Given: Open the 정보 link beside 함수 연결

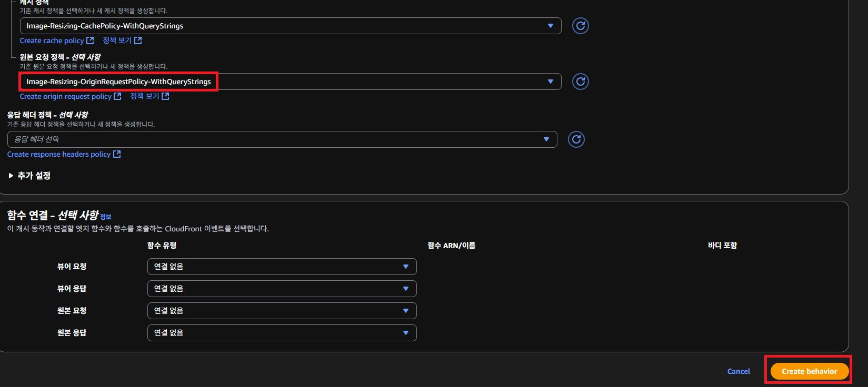Looking at the screenshot, I should pos(105,217).
